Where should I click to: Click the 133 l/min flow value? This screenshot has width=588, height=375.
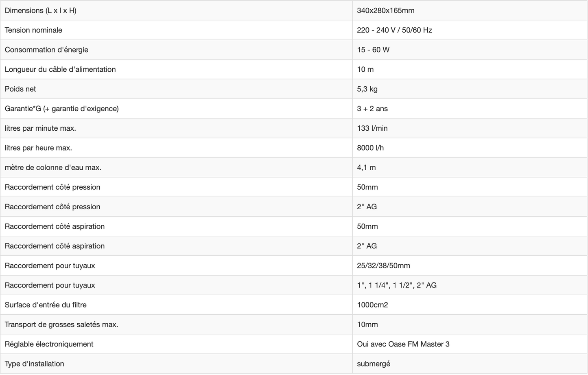[x=372, y=128]
